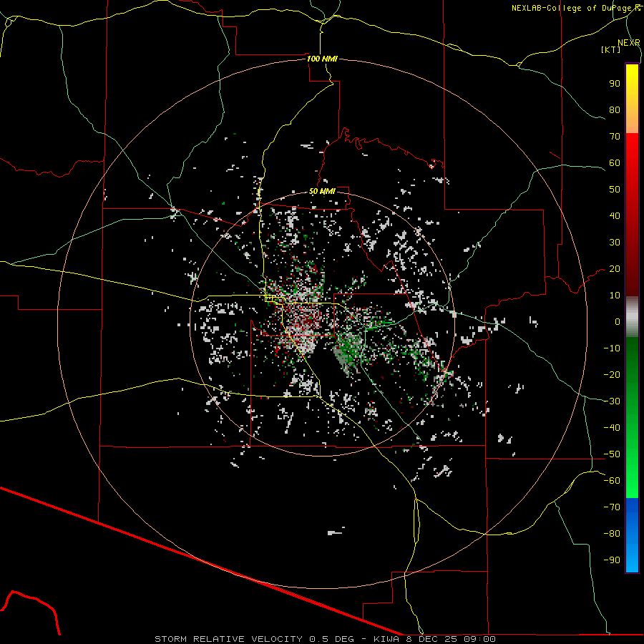This screenshot has height=644, width=644.
Task: Click the NEXR label above the color scale
Action: 629,43
